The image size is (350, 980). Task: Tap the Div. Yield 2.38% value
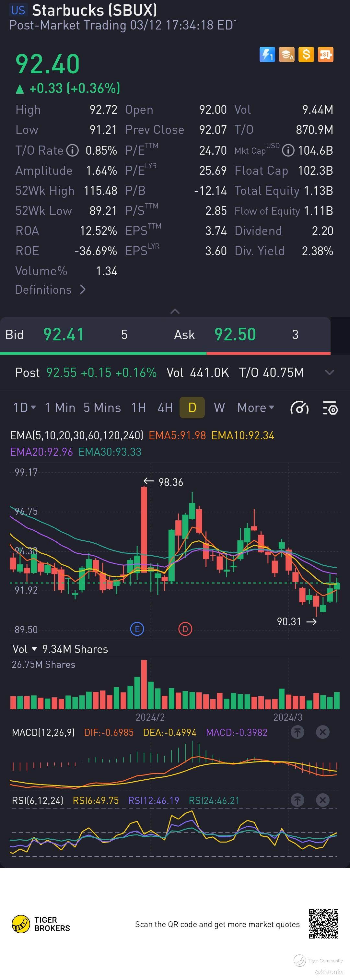[x=317, y=251]
